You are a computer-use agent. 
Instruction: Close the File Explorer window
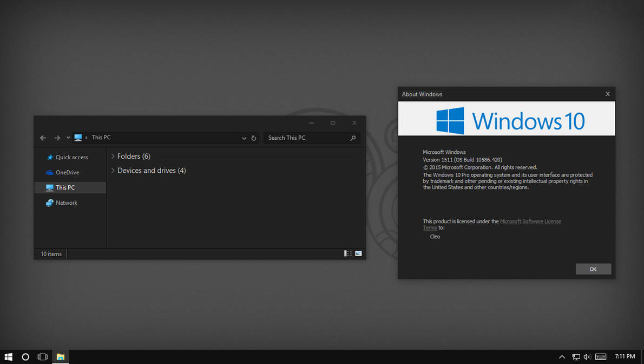coord(354,123)
